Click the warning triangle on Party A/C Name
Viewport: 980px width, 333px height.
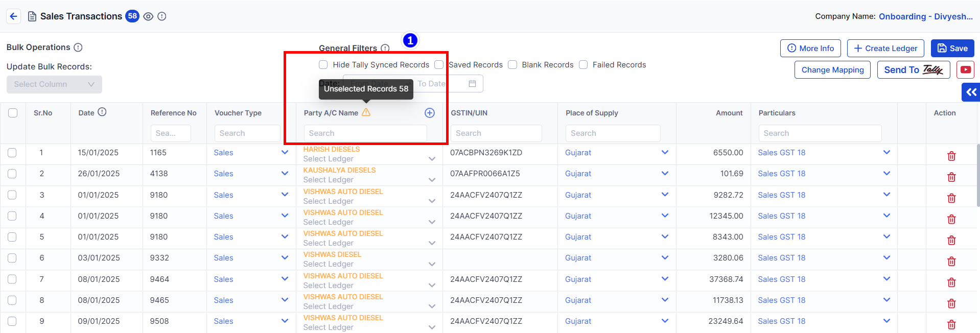tap(366, 112)
